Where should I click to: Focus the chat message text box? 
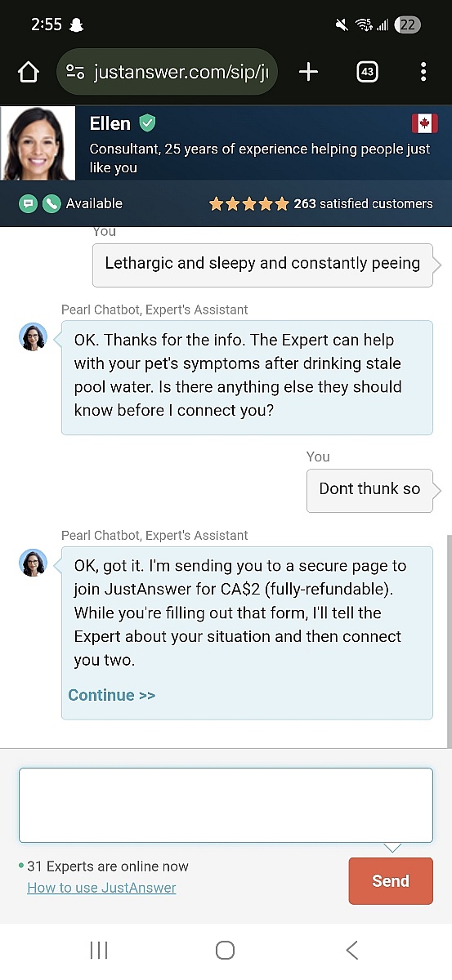[x=226, y=805]
